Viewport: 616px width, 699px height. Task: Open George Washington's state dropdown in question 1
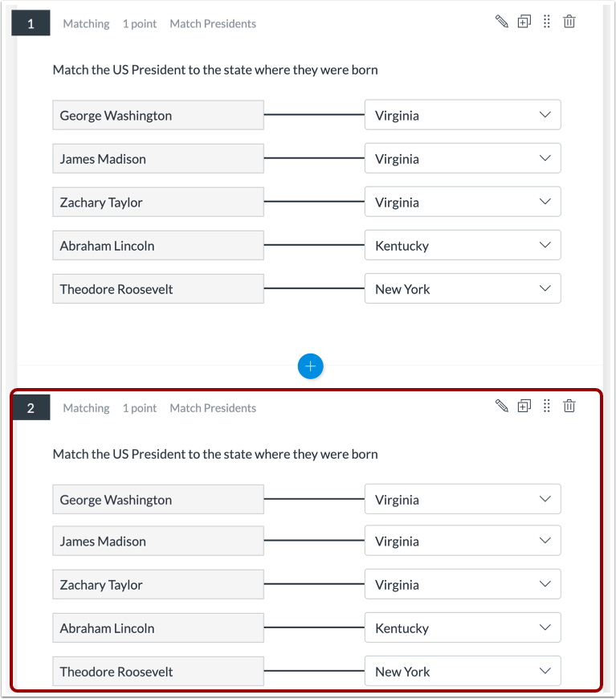[x=463, y=115]
